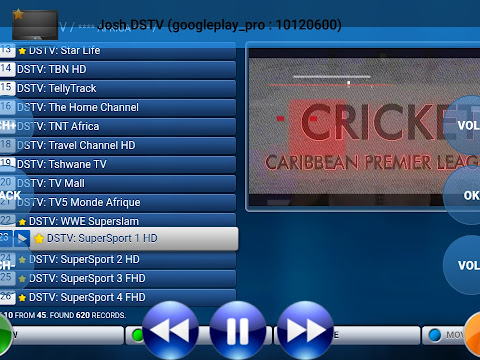Image resolution: width=480 pixels, height=360 pixels.
Task: Click the Josh DSTV title text
Action: 220,25
